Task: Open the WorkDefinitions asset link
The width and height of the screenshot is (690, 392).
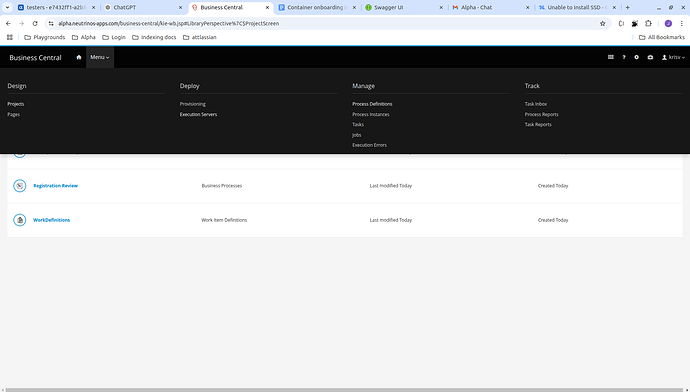Action: click(51, 220)
